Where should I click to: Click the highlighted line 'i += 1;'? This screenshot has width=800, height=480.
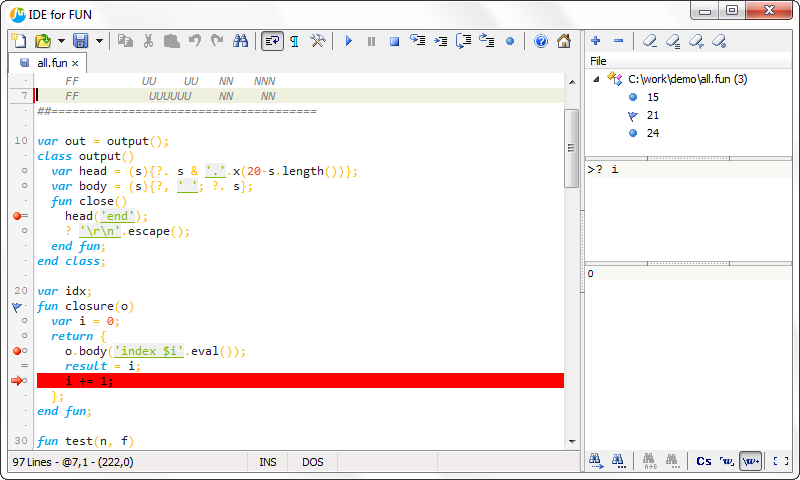300,381
